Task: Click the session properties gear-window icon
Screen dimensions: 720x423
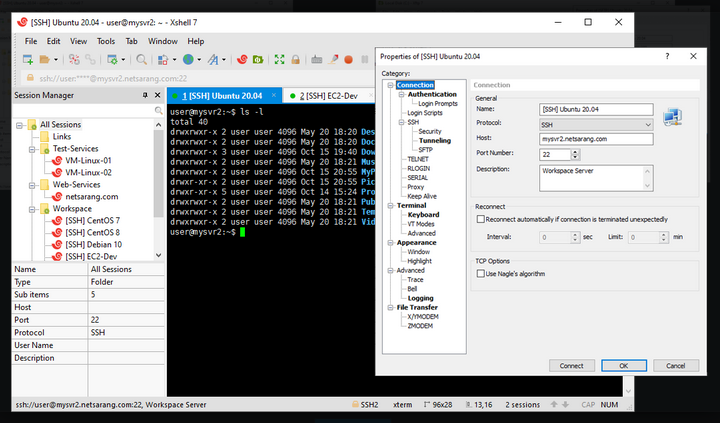Action: point(112,59)
